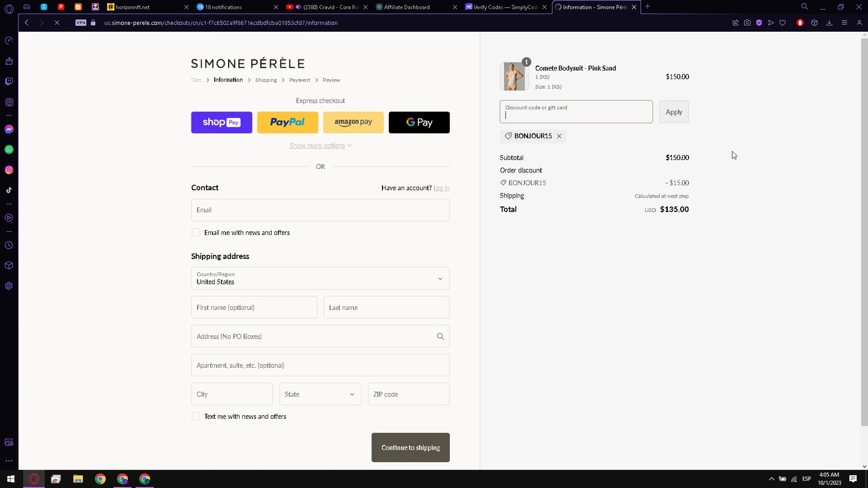Open the Country/Region dropdown
Screen dimensions: 868x488
pos(320,279)
